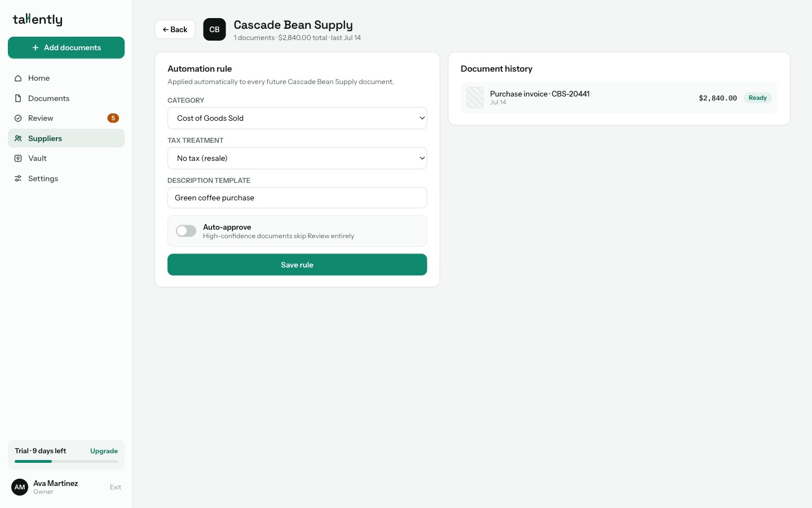812x508 pixels.
Task: Click the Settings sliders icon in the sidebar
Action: 18,178
